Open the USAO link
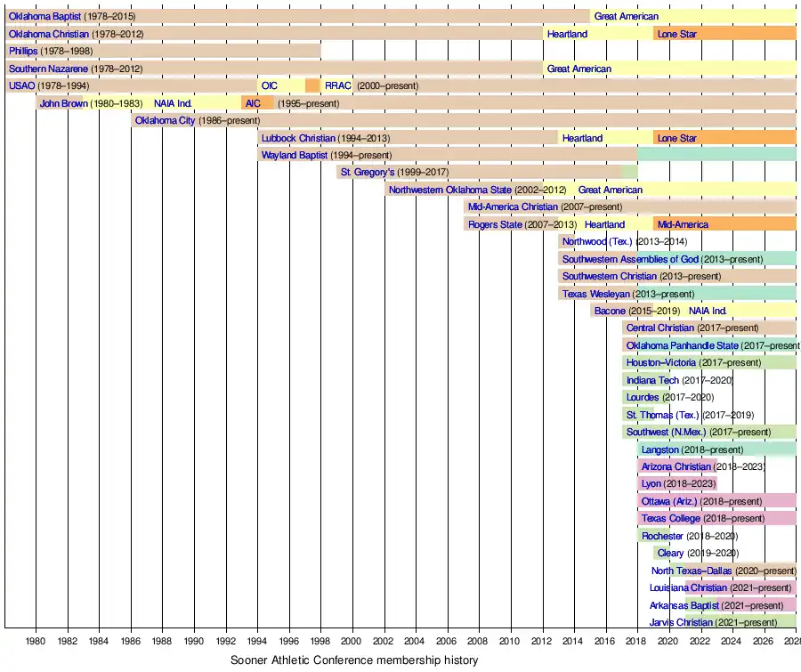This screenshot has width=801, height=672. coord(21,85)
